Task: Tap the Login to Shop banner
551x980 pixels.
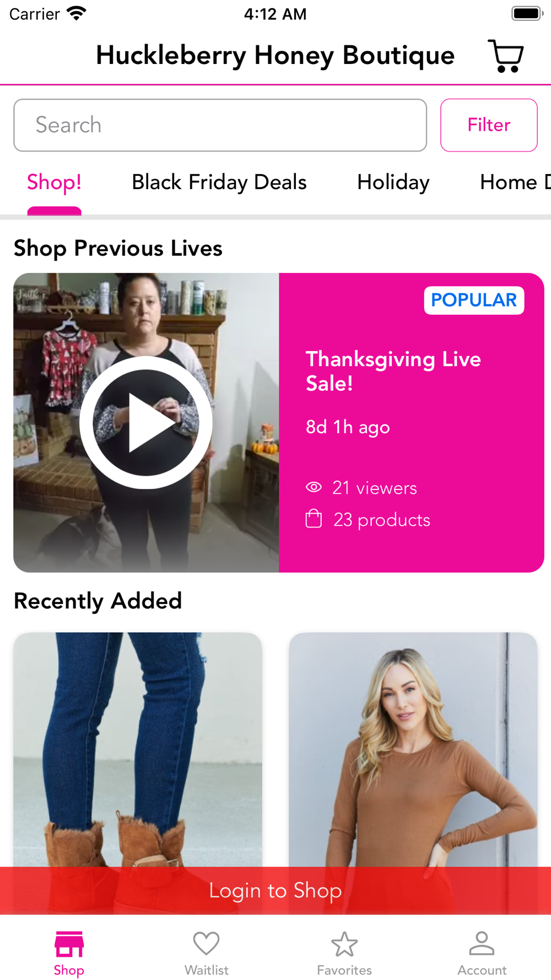Action: point(275,891)
